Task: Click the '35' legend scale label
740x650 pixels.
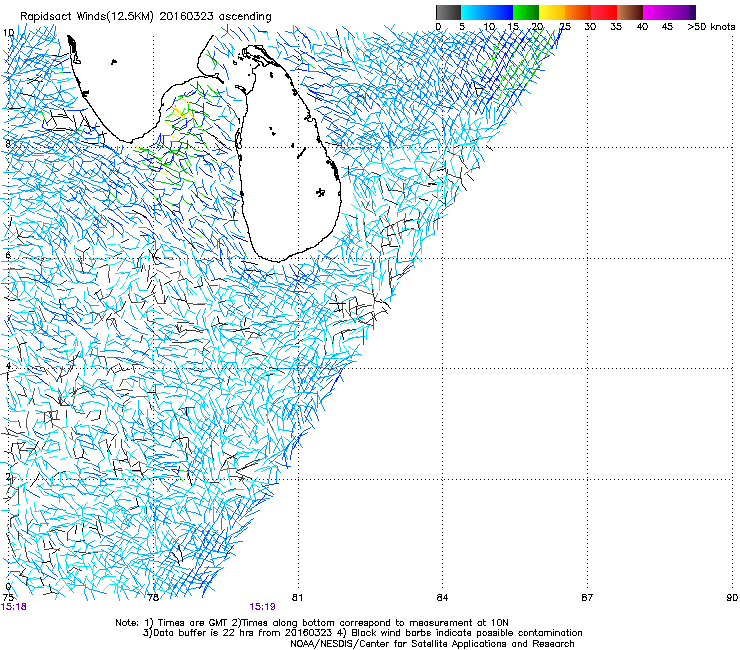Action: (616, 27)
